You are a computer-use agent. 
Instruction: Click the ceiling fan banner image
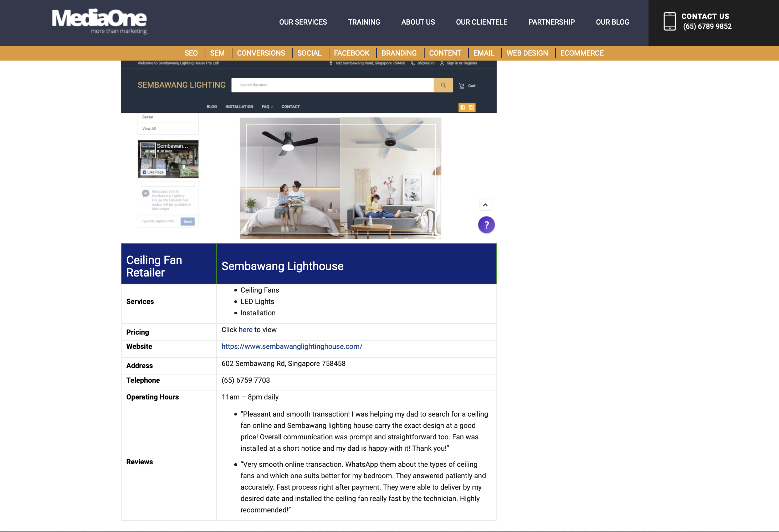click(x=340, y=178)
